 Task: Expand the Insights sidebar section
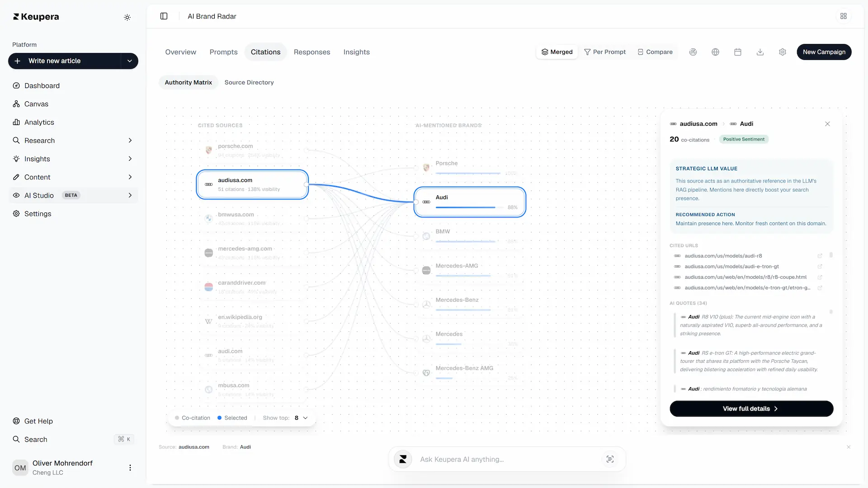(x=130, y=159)
